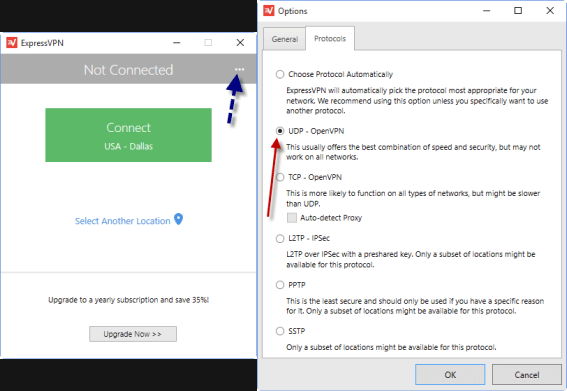567x391 pixels.
Task: Open the three-dot options menu in ExpressVPN
Action: coord(239,69)
